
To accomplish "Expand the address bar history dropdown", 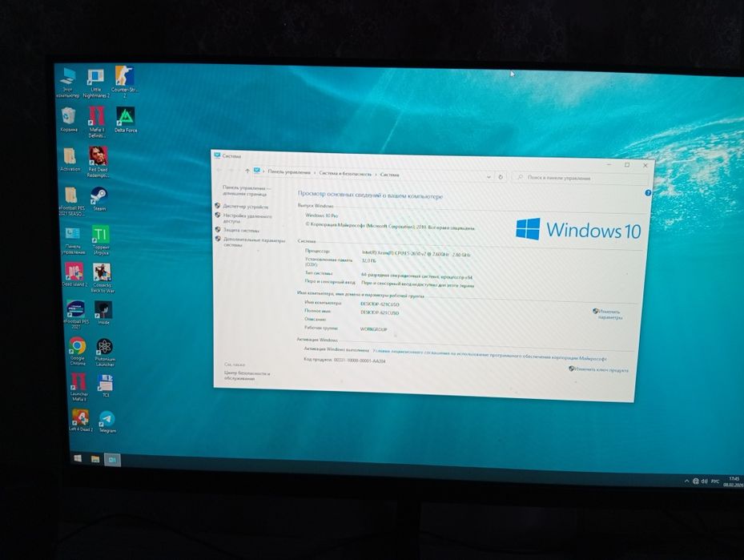I will (489, 176).
